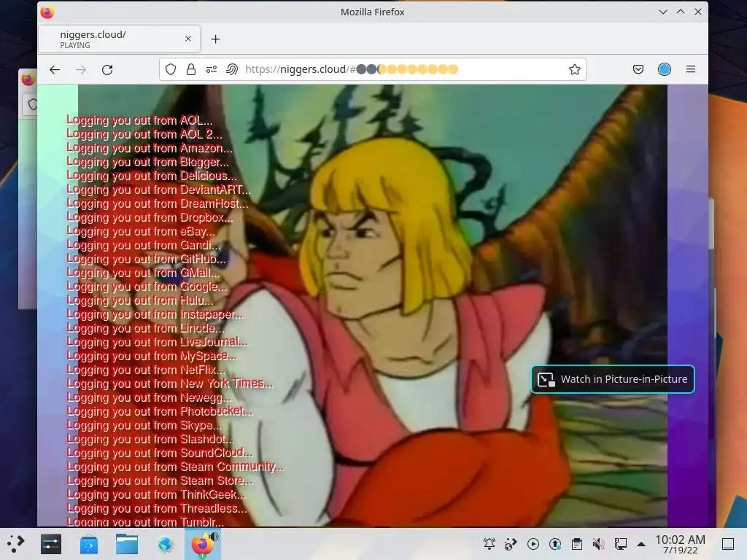Open the Firefox account avatar menu
The height and width of the screenshot is (560, 747).
[665, 69]
